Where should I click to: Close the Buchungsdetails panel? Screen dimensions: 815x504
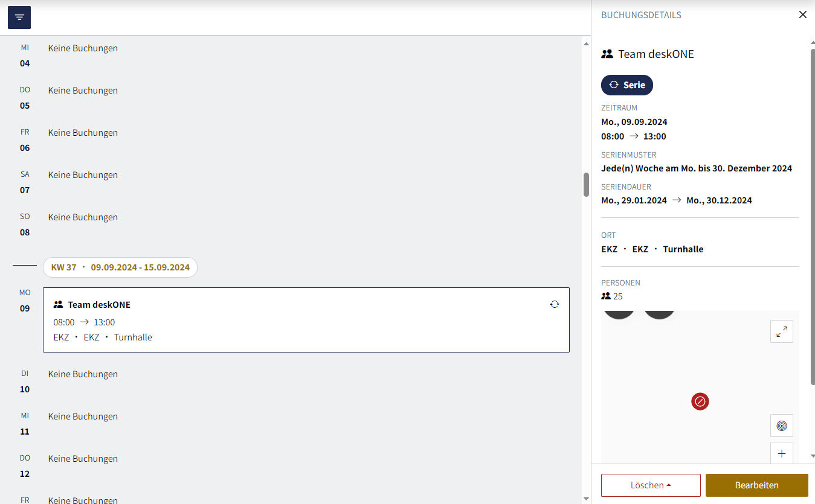803,14
